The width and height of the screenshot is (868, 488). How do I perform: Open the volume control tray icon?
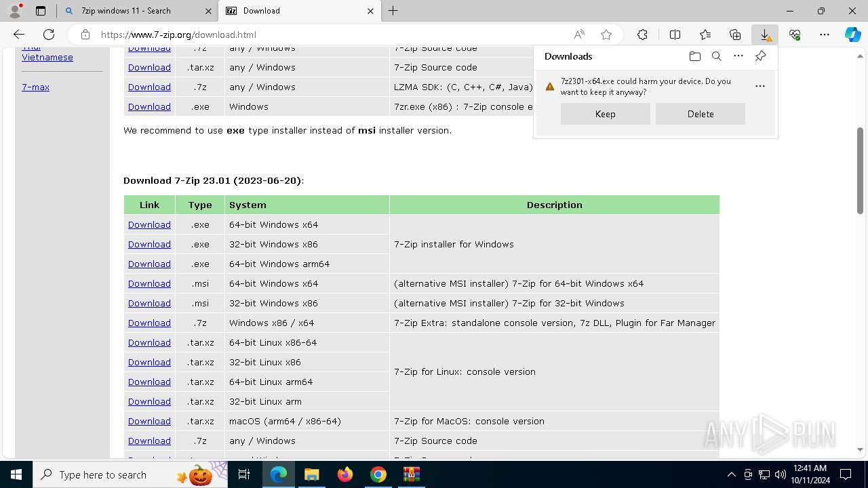pos(781,474)
